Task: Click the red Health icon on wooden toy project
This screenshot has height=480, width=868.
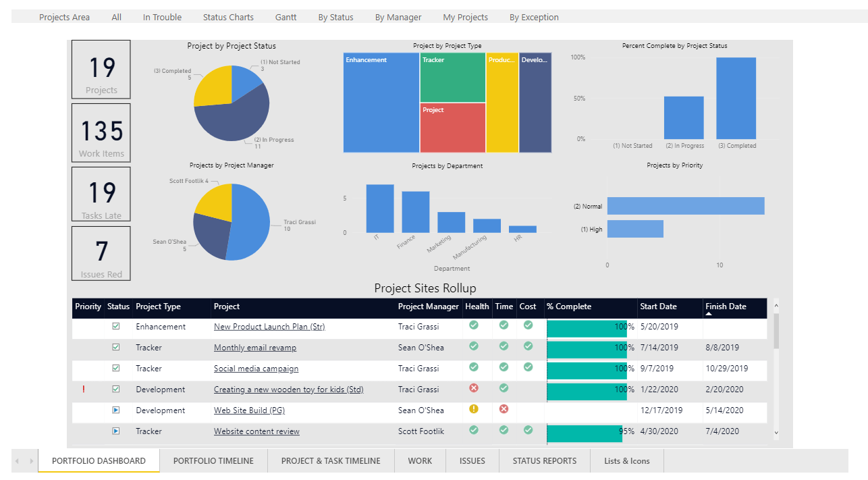Action: 474,388
